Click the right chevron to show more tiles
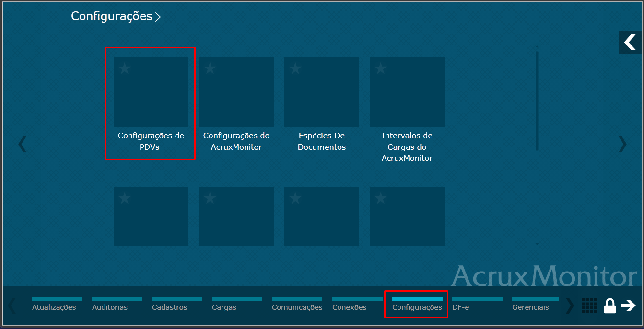644x329 pixels. point(622,144)
